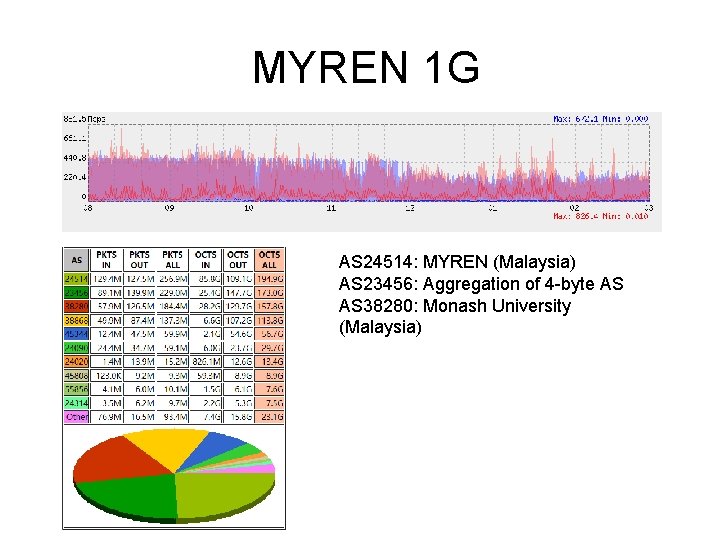Click the olive 24514 AS legend cell
This screenshot has width=720, height=540.
click(x=76, y=279)
